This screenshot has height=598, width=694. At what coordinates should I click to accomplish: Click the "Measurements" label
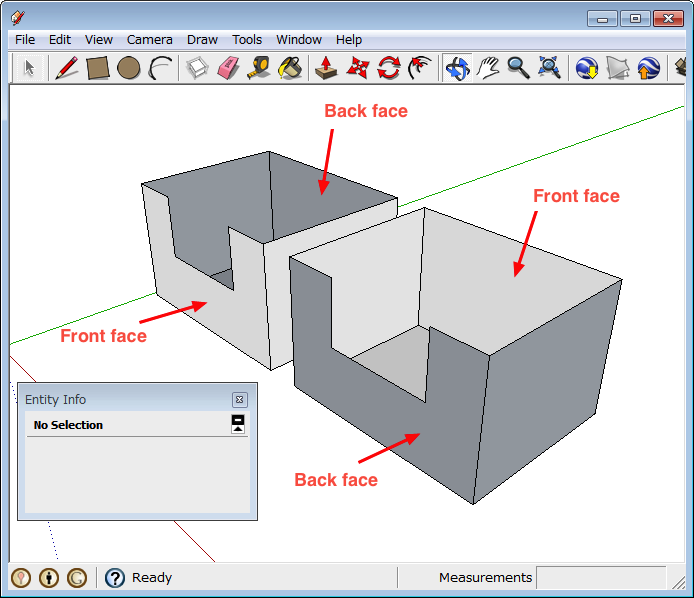(x=485, y=578)
